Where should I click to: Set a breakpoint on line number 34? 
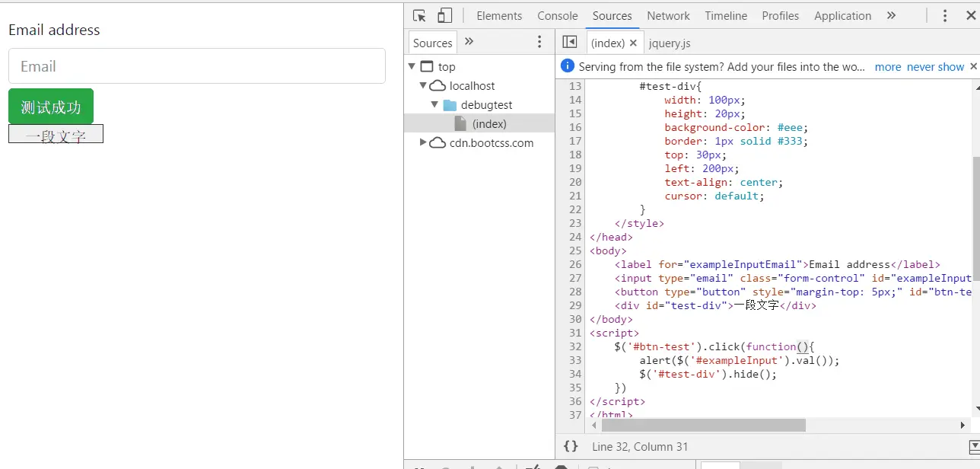tap(575, 374)
